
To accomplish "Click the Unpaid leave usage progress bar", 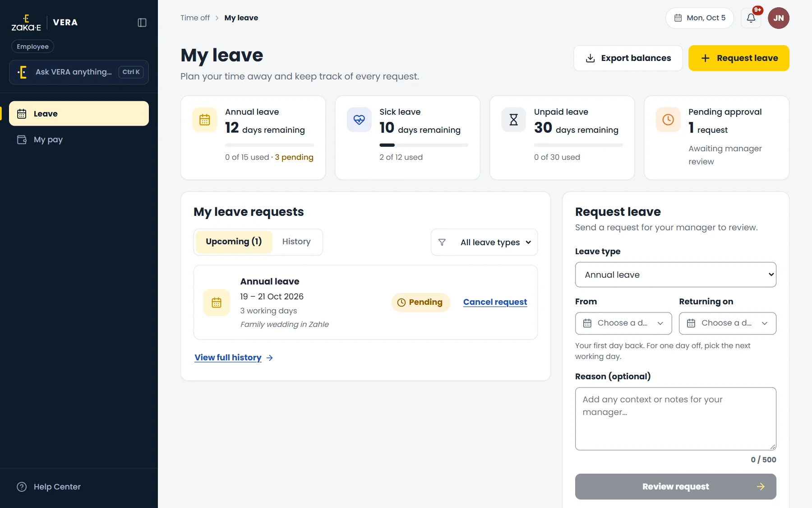I will 578,145.
